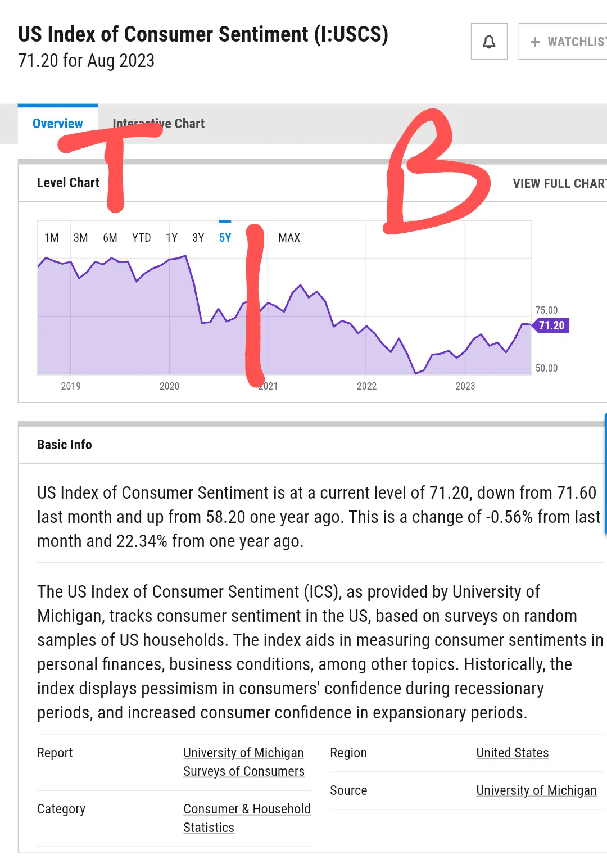Select the 6M time range

tap(110, 238)
